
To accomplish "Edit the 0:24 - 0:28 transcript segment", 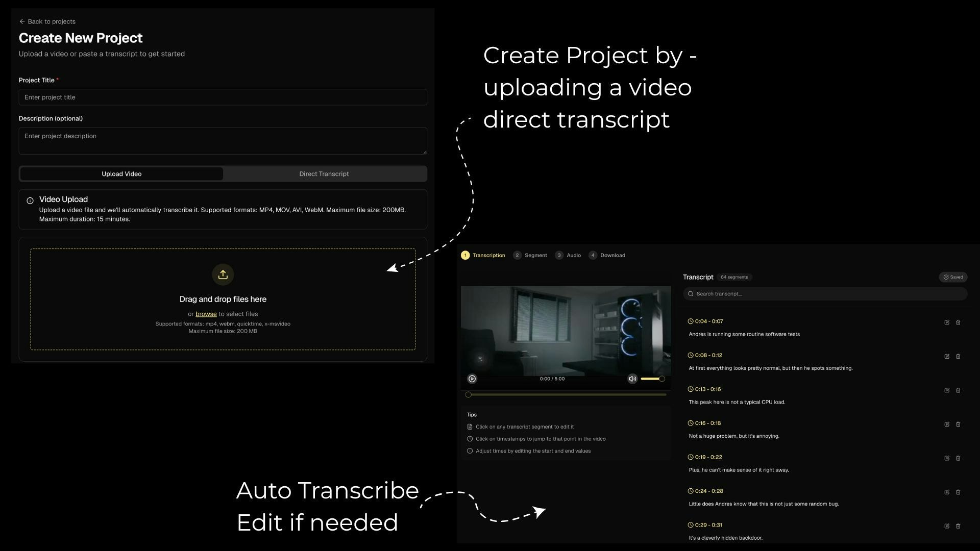I will tap(946, 492).
